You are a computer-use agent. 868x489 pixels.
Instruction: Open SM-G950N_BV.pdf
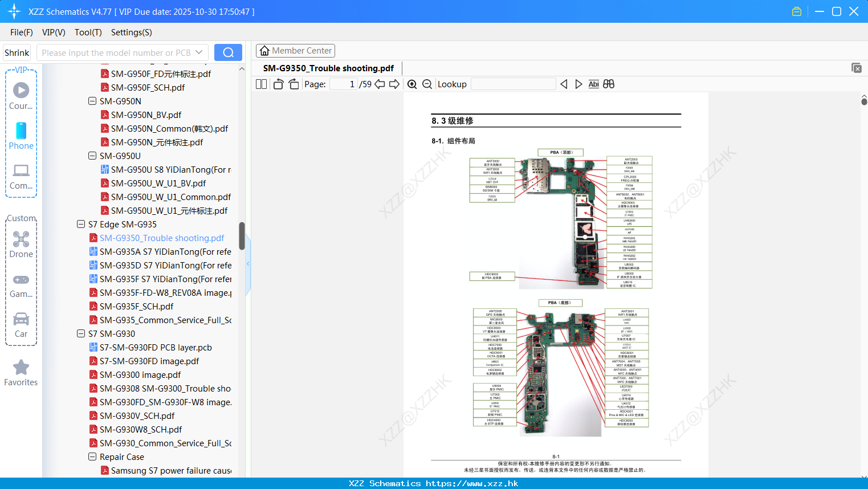146,115
